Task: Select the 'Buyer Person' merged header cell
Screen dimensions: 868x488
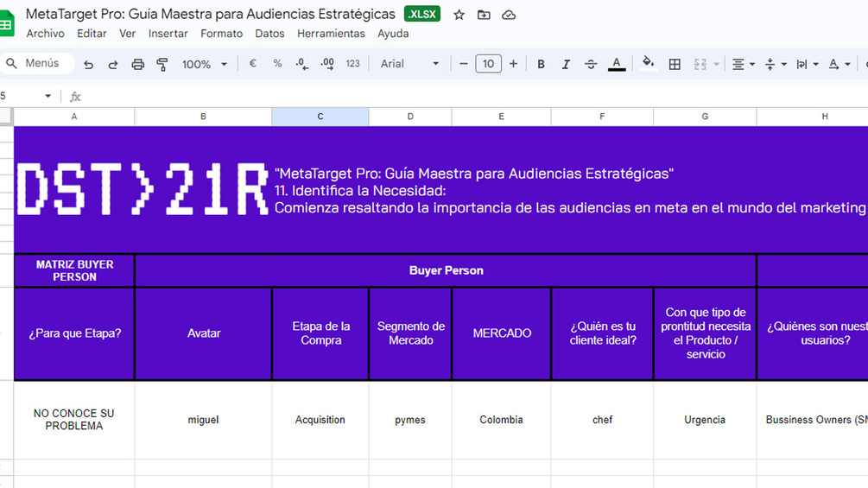Action: tap(446, 270)
